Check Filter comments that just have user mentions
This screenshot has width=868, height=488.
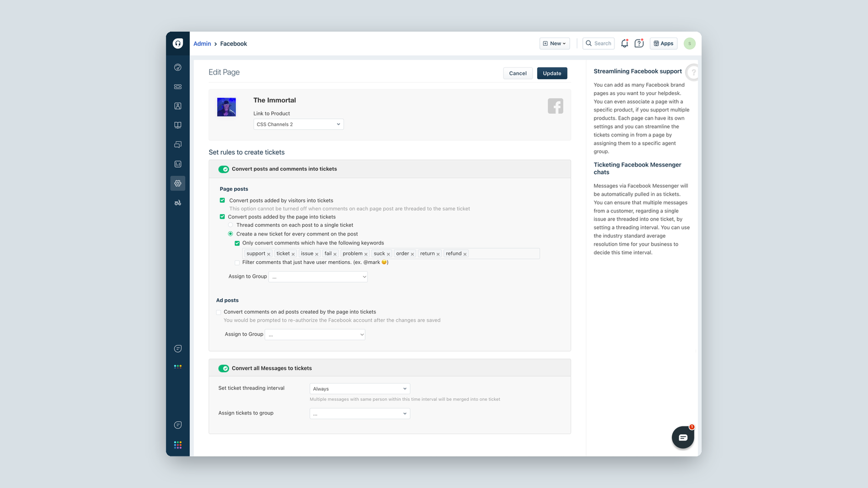(x=237, y=262)
